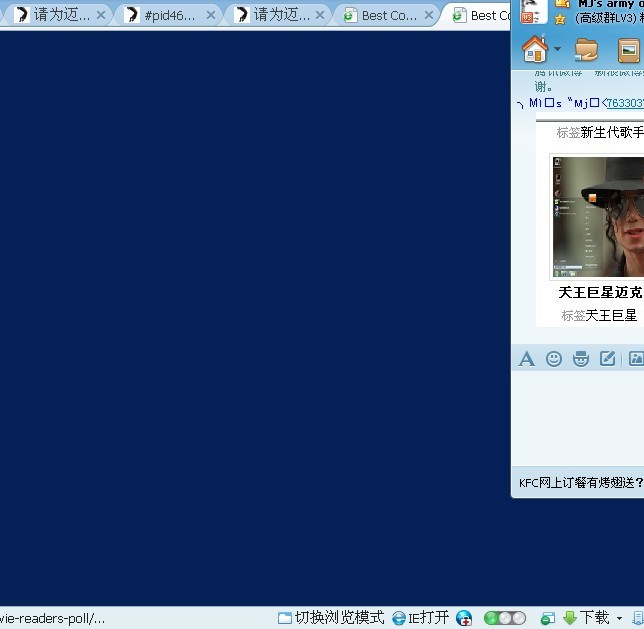Toggle the green three-dot switch in status bar
Viewport: 644px width, 629px height.
(x=505, y=618)
